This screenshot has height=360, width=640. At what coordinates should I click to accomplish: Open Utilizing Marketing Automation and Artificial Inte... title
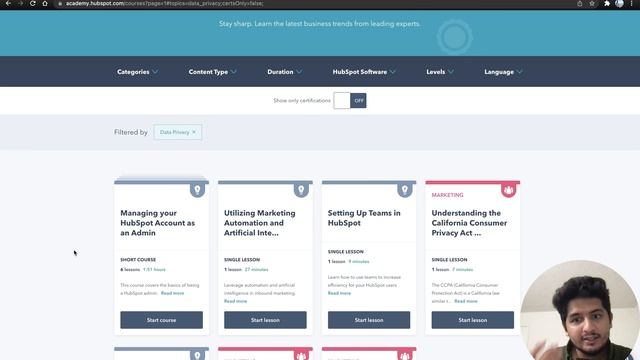[260, 223]
